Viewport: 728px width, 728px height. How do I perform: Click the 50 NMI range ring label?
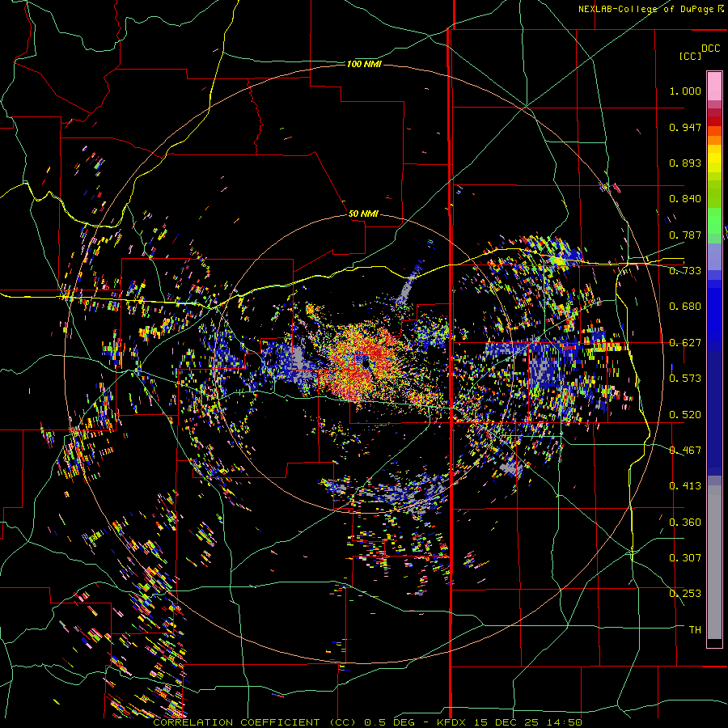point(363,214)
